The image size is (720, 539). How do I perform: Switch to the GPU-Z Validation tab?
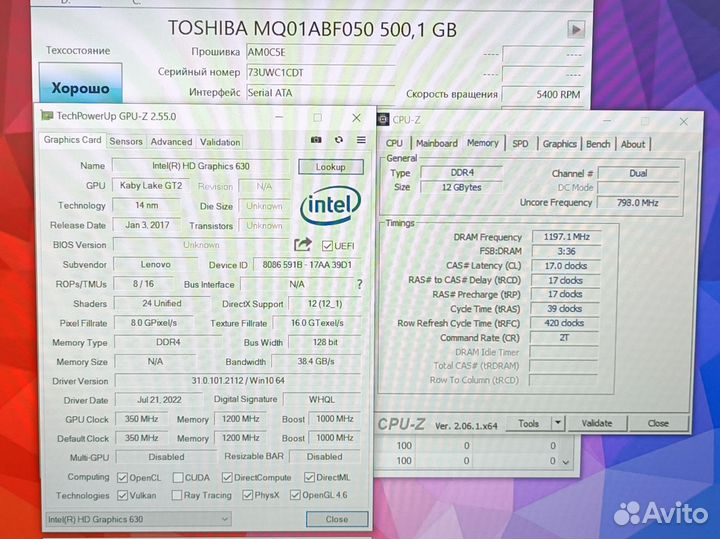pyautogui.click(x=220, y=142)
